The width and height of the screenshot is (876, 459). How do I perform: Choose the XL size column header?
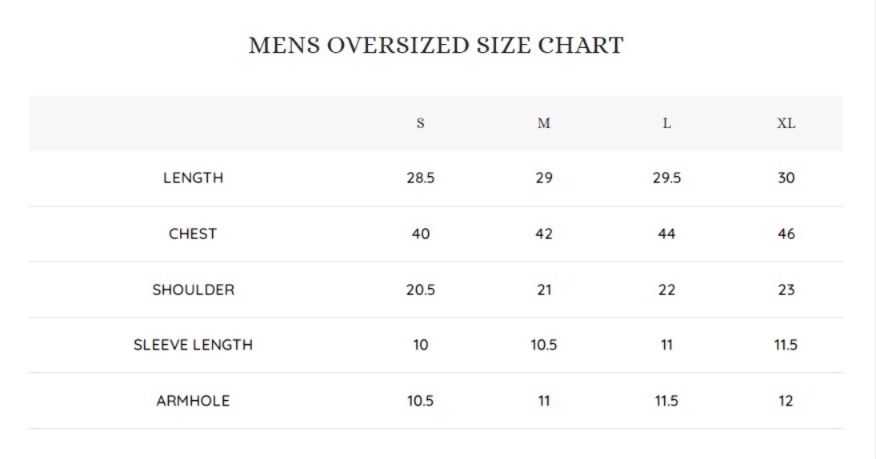(786, 123)
